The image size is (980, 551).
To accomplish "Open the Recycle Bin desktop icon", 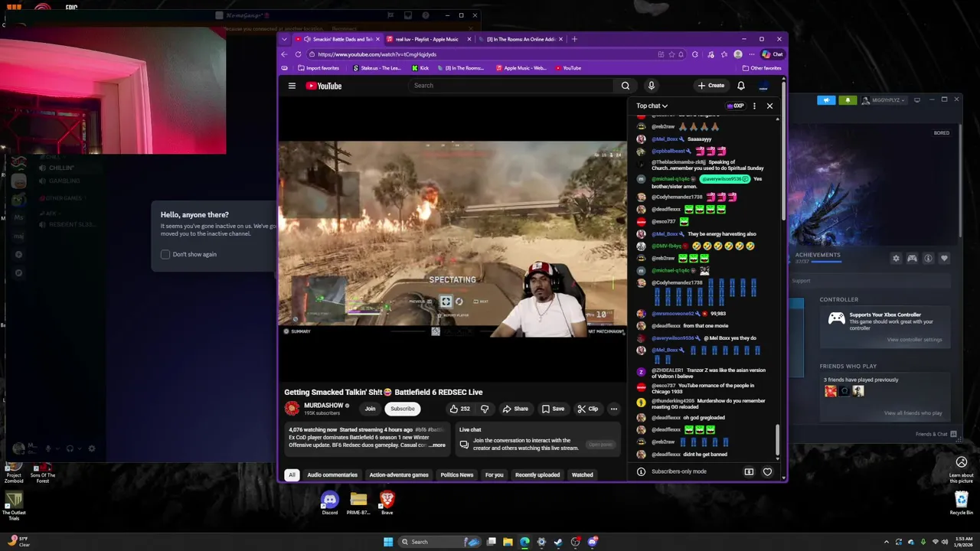I will tap(962, 503).
